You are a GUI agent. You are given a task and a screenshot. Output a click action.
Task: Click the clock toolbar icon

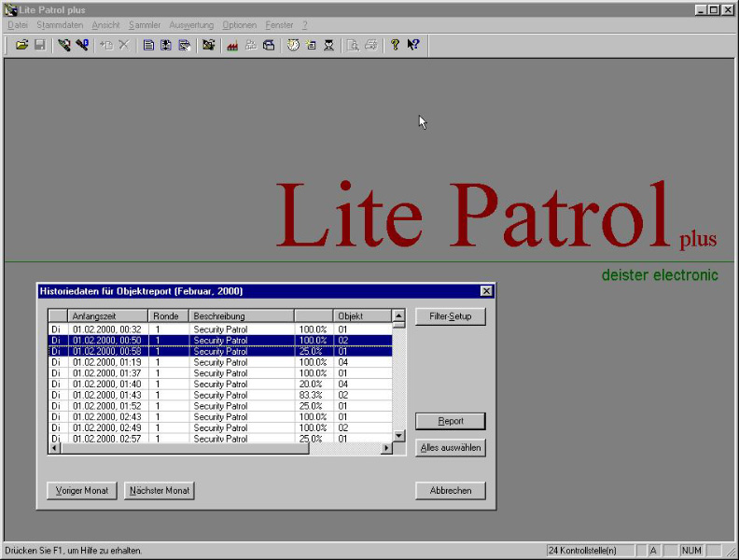click(x=293, y=45)
